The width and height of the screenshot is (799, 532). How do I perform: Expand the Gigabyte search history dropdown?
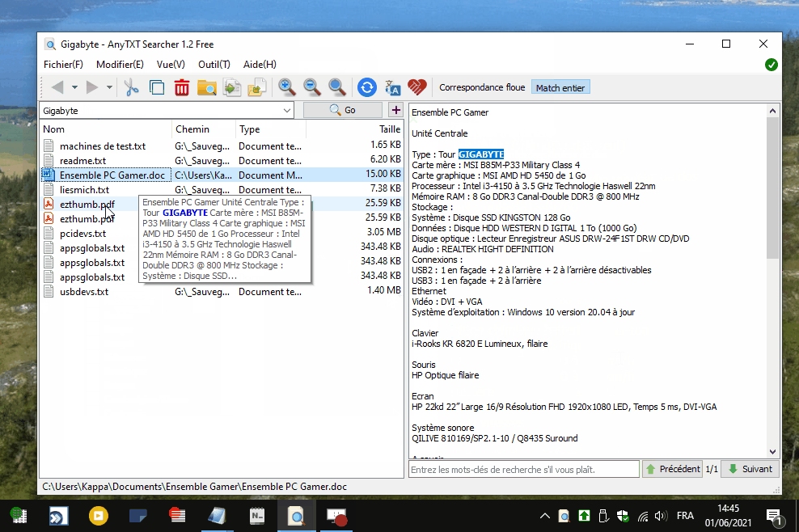coord(287,111)
